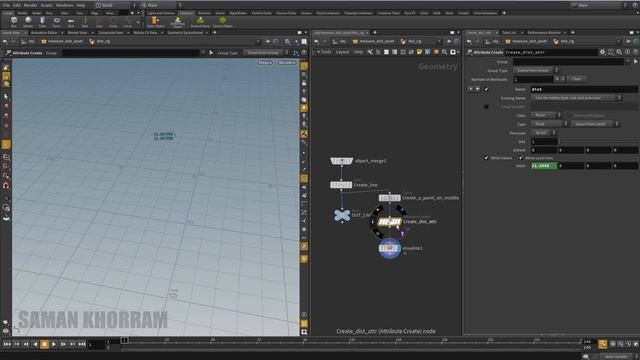
Task: Click the Group input field in parameters
Action: point(568,62)
